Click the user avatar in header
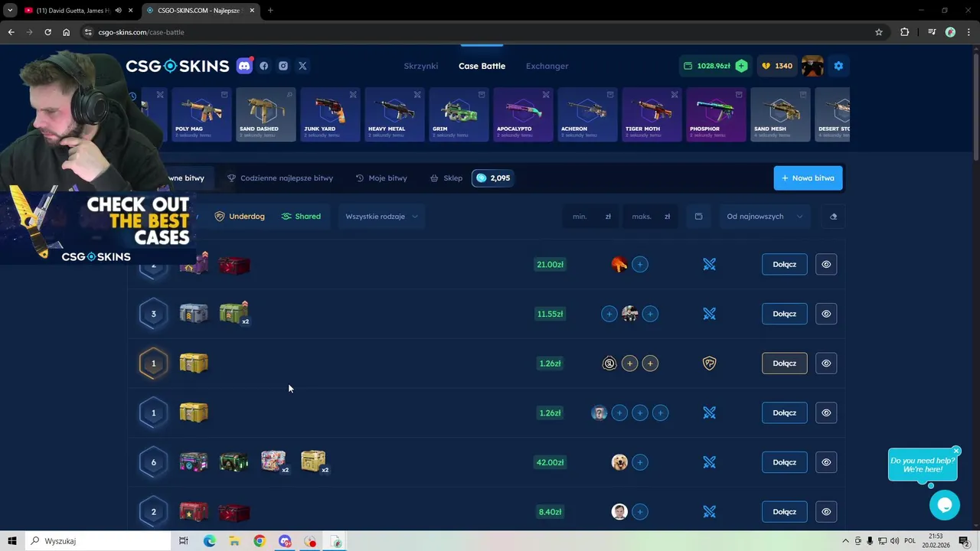 click(812, 66)
